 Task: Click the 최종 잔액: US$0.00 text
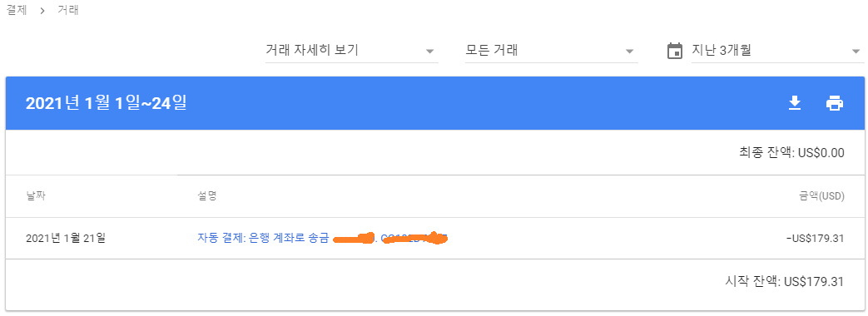(791, 153)
